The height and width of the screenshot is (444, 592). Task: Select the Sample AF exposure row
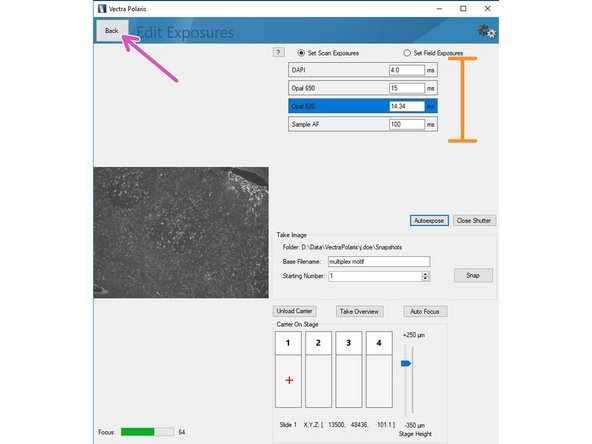[x=363, y=124]
